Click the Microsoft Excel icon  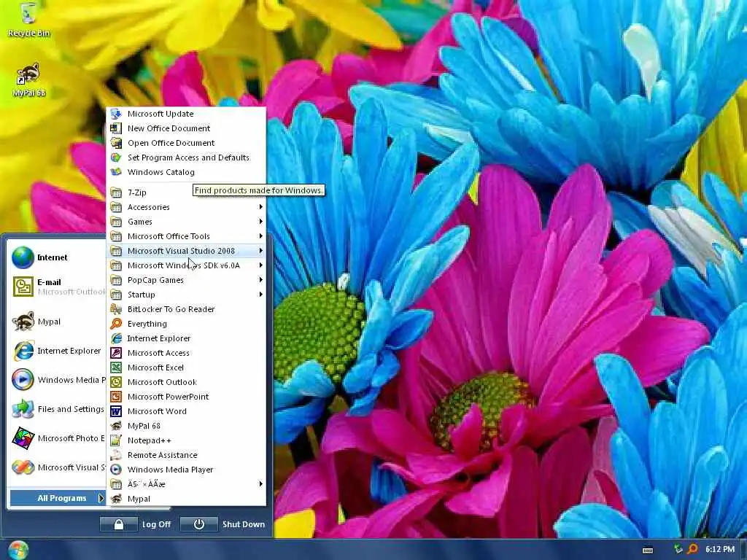pos(116,367)
